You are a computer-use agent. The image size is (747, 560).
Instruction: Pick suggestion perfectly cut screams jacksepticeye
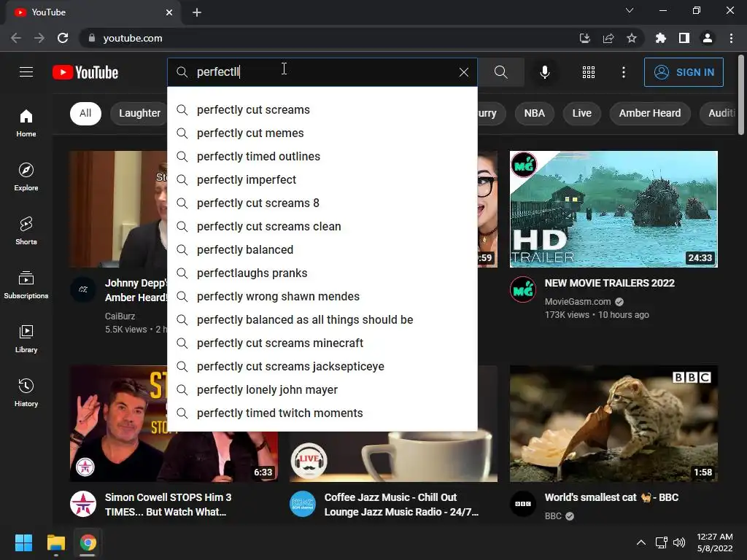pos(322,367)
